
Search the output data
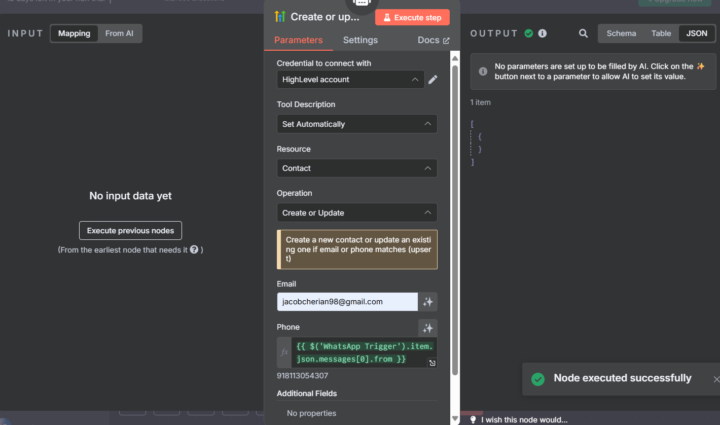coord(583,34)
